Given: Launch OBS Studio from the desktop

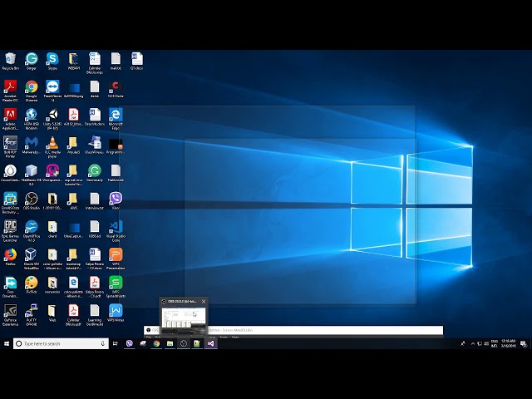Looking at the screenshot, I should [32, 201].
